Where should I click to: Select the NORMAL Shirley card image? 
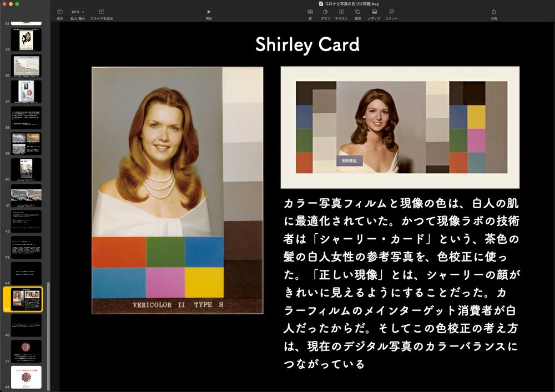pyautogui.click(x=400, y=128)
